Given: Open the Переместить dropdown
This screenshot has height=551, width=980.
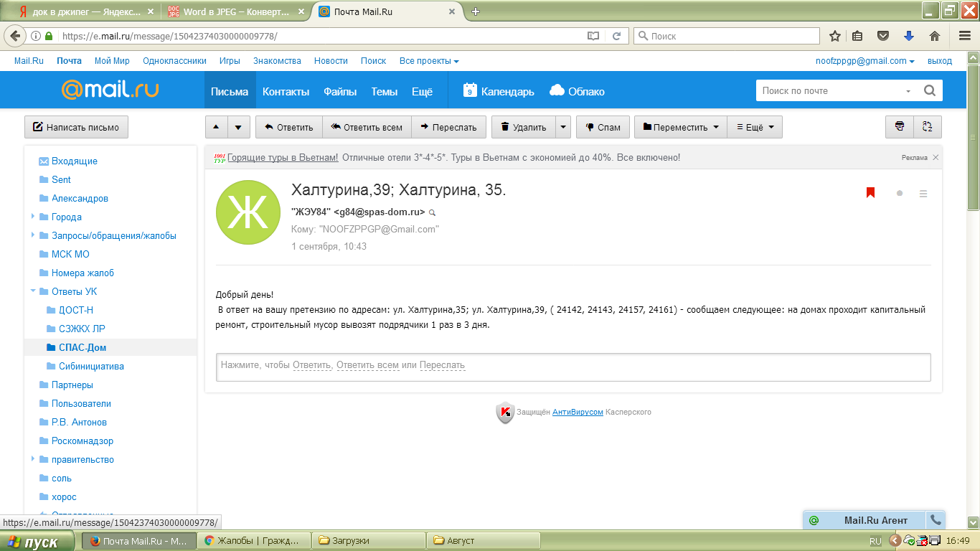Looking at the screenshot, I should tap(680, 127).
